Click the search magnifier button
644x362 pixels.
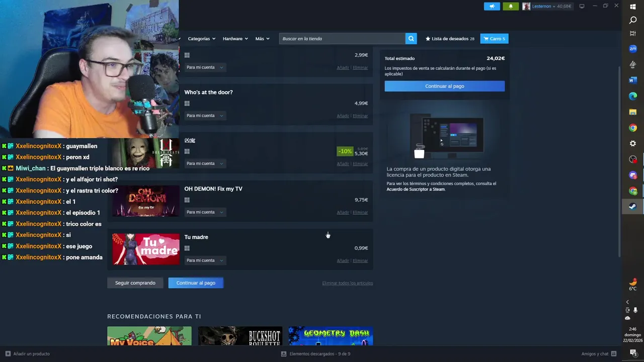pos(411,39)
